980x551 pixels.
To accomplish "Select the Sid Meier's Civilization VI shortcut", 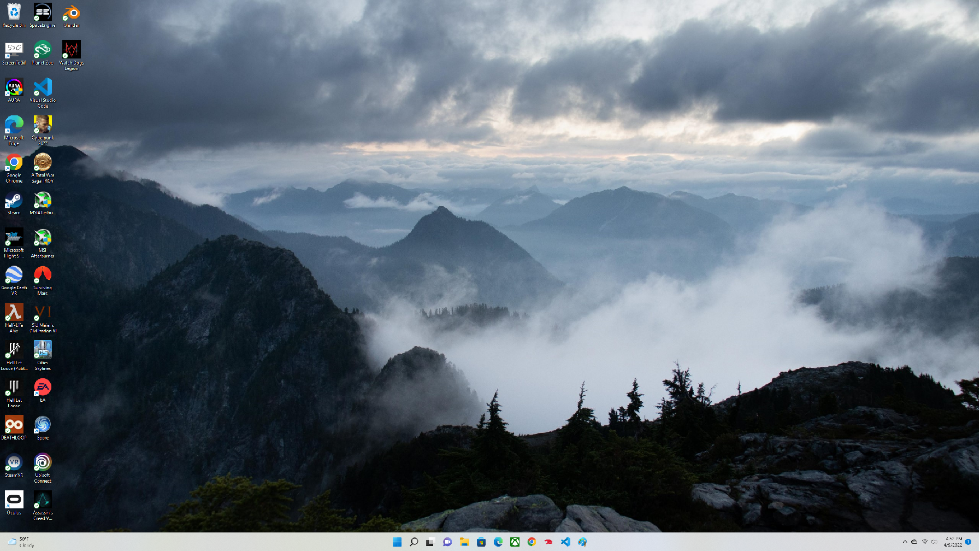I will coord(43,318).
